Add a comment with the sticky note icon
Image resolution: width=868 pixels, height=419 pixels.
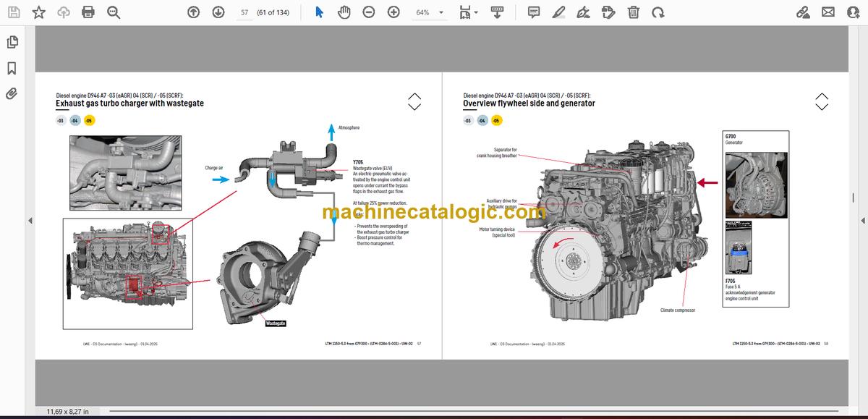click(534, 12)
